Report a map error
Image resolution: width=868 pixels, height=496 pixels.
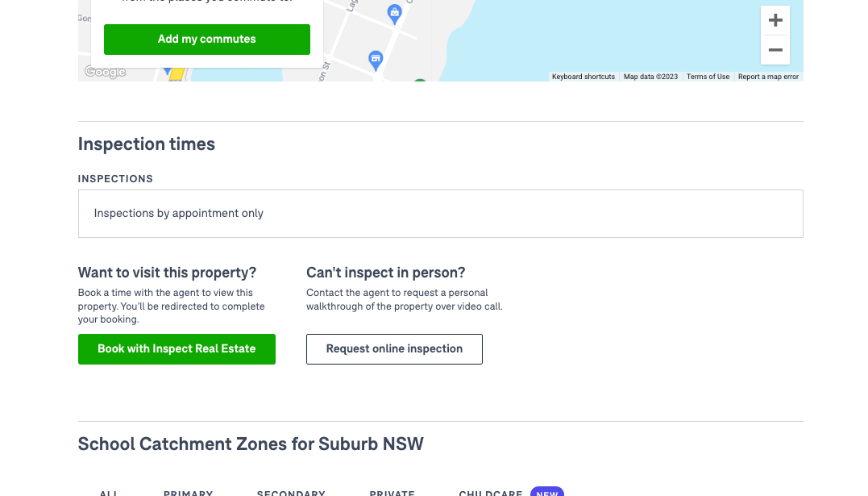[x=768, y=76]
